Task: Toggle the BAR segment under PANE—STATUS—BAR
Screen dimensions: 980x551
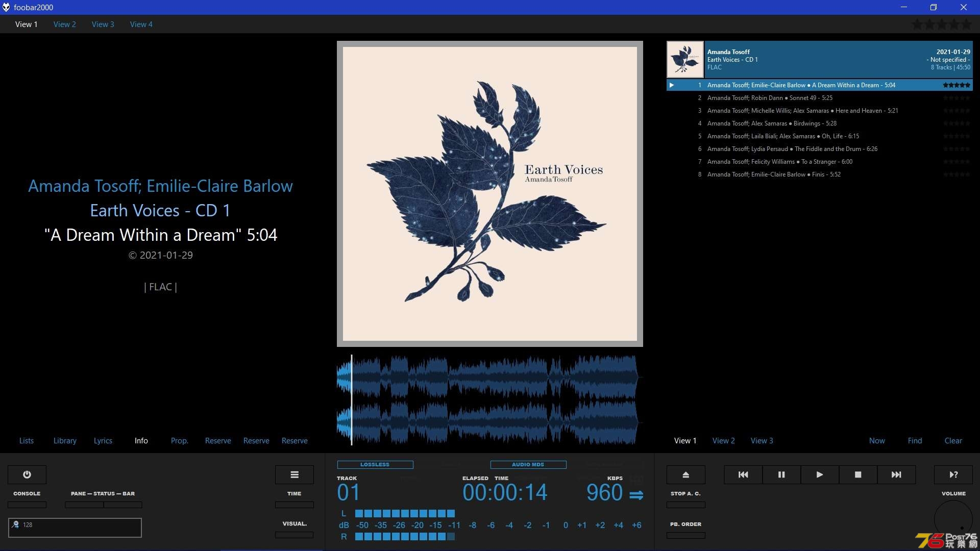Action: (123, 505)
